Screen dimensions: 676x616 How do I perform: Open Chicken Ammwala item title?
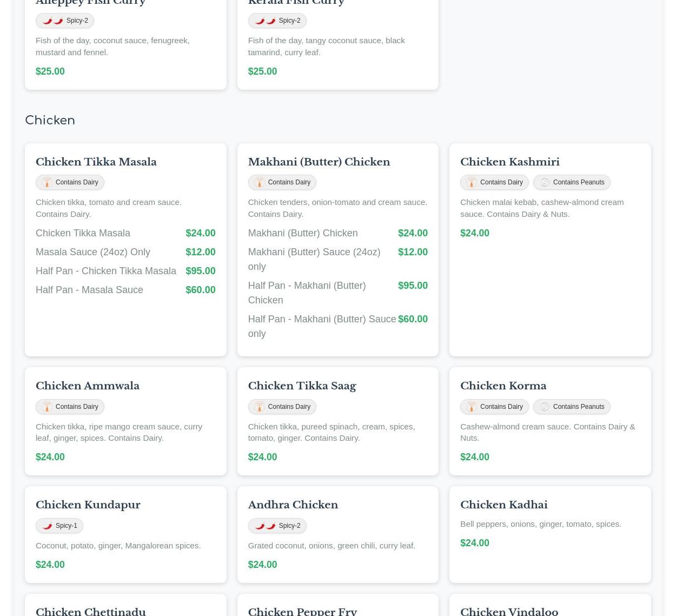(88, 386)
